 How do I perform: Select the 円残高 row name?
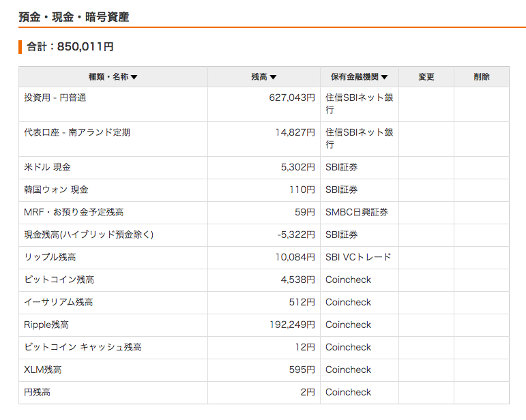point(37,392)
